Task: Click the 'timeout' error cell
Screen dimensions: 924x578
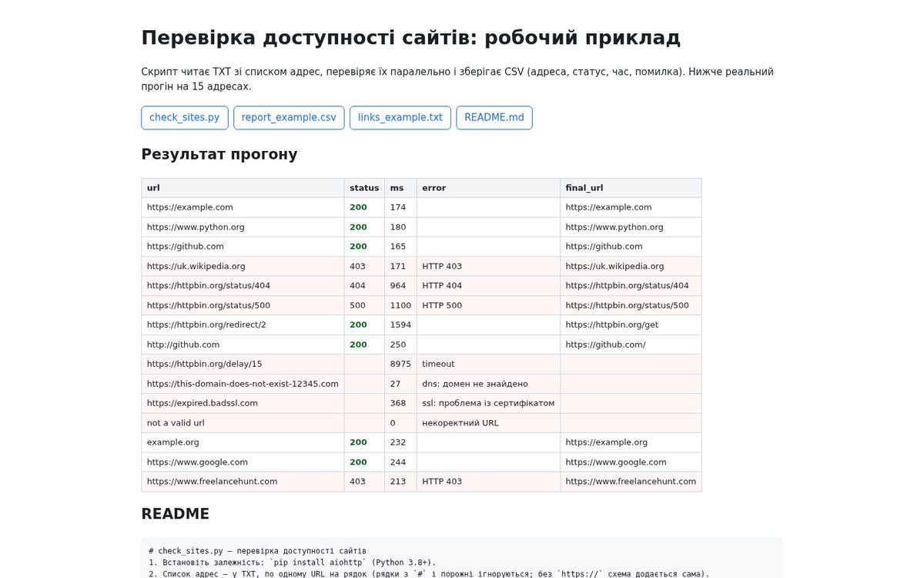Action: point(488,364)
